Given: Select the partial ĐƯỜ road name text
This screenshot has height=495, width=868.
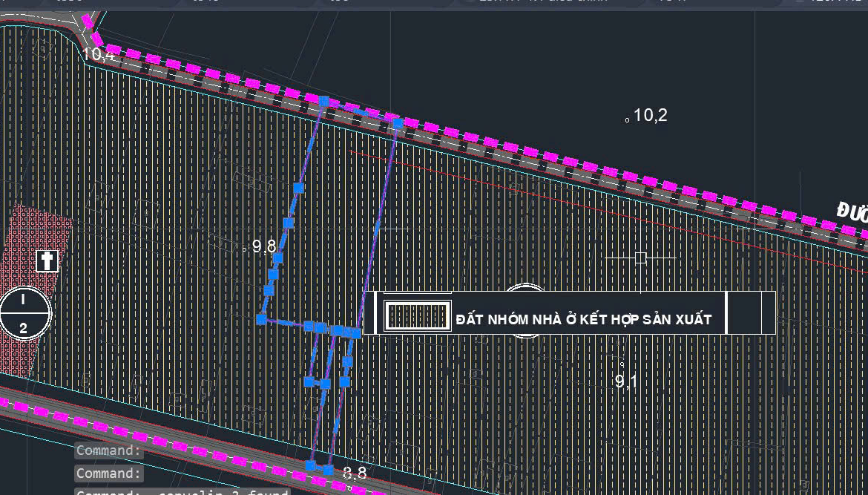Looking at the screenshot, I should (x=852, y=212).
